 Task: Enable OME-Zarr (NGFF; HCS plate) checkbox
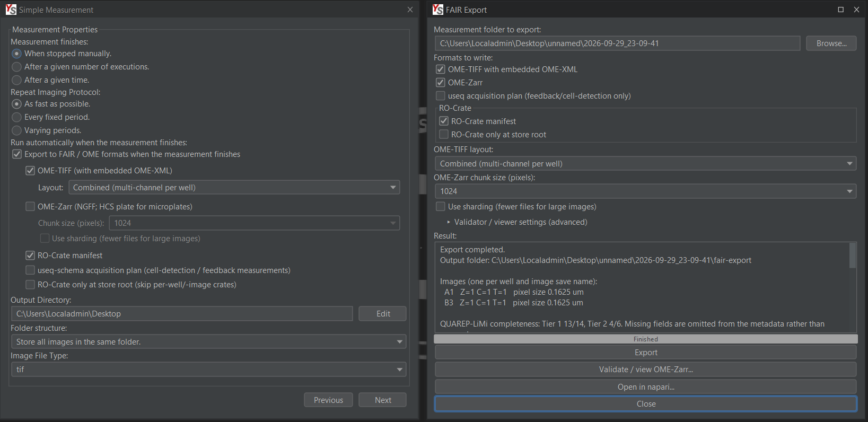(x=30, y=207)
